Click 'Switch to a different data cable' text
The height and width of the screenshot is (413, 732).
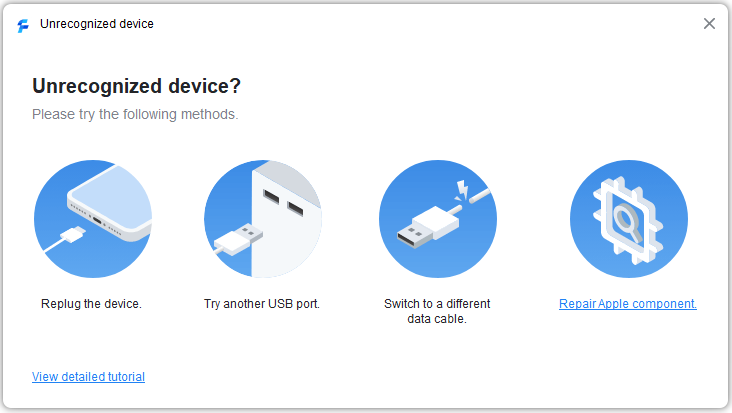click(x=437, y=311)
